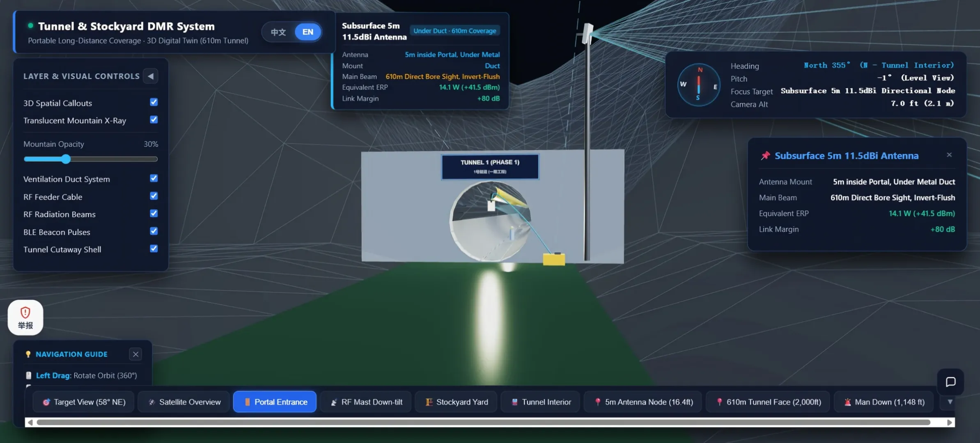Click the Mountain Opacity slider handle
This screenshot has height=443, width=980.
coord(66,159)
